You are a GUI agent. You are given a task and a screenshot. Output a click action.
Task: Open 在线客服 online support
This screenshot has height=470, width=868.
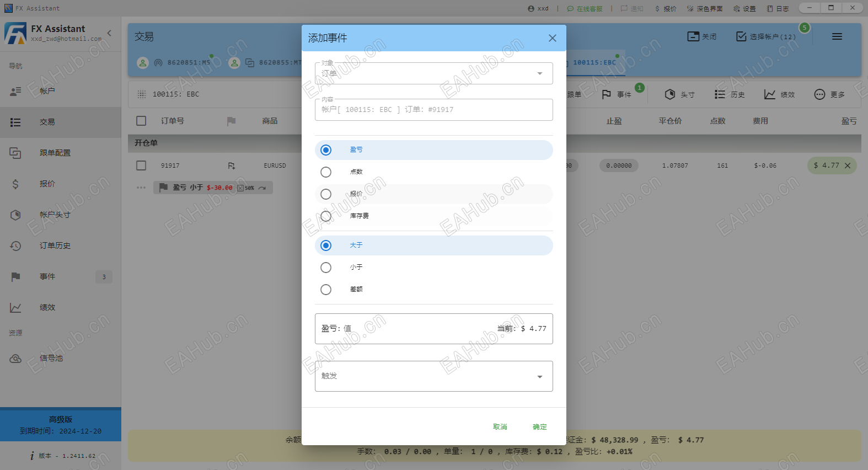coord(585,8)
